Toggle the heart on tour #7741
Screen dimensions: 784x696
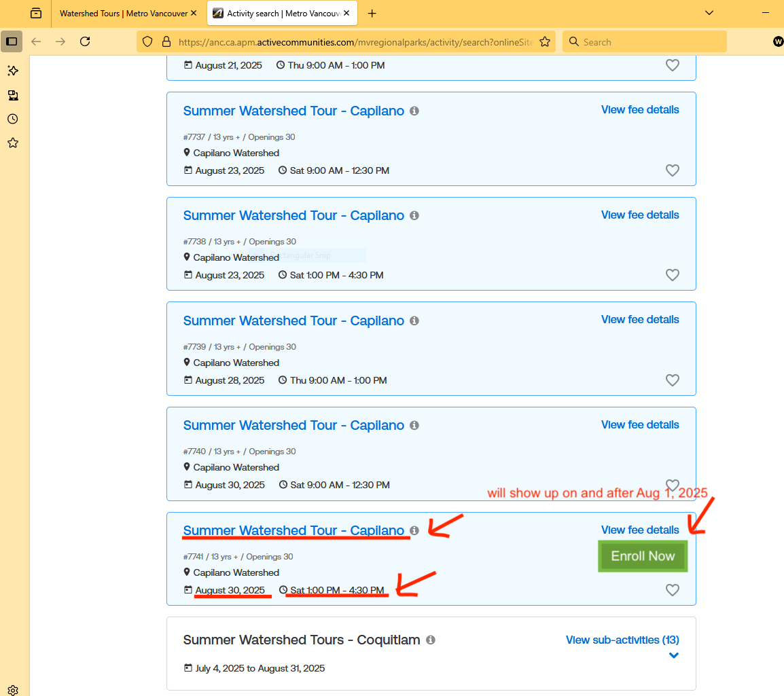point(672,590)
